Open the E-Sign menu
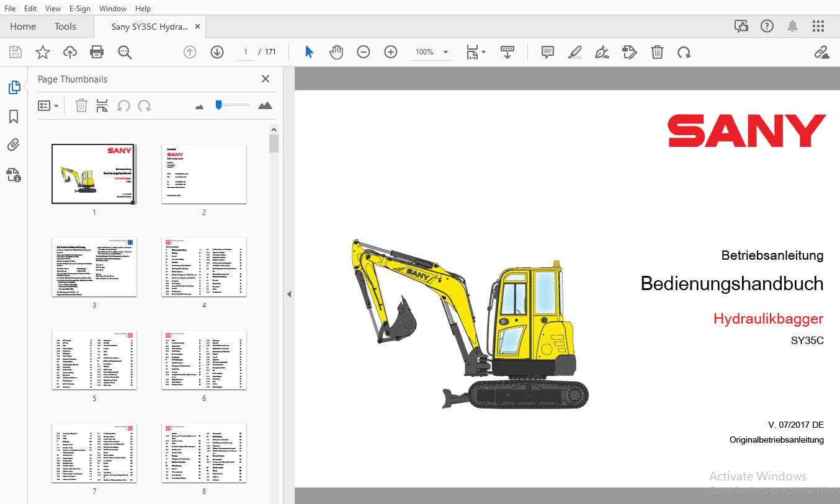The height and width of the screenshot is (504, 840). [80, 9]
